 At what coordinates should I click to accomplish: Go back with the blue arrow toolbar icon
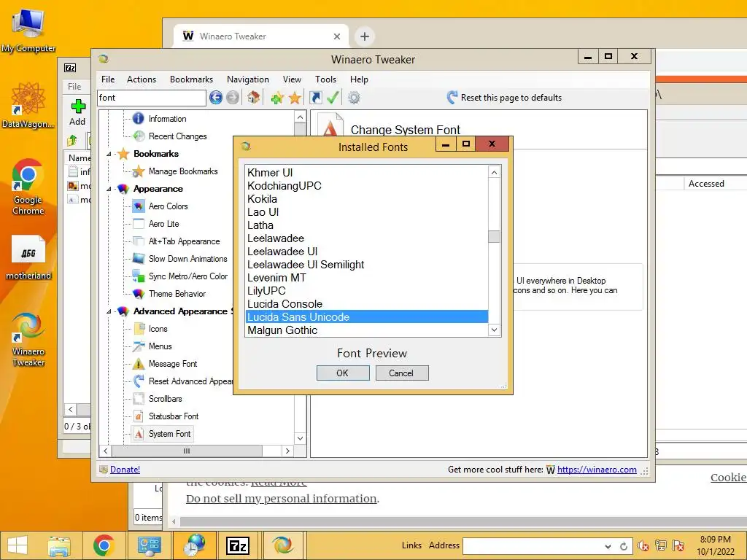pos(216,98)
